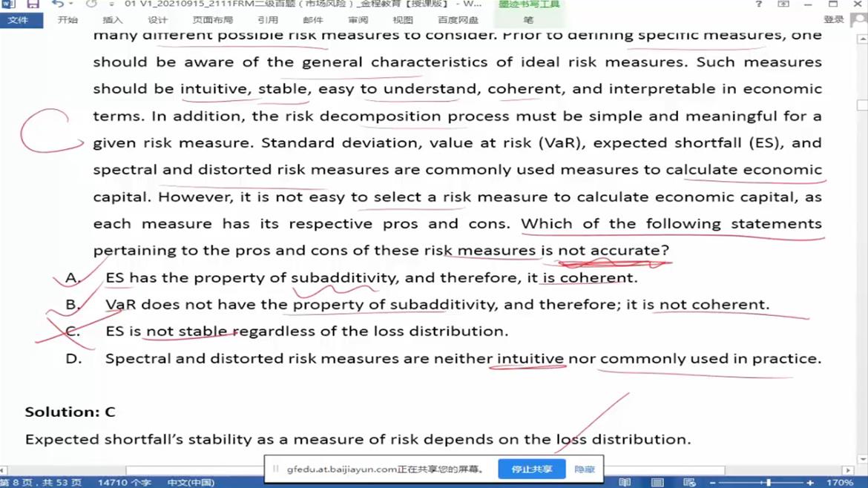Click 停止共享 to stop screen sharing
The height and width of the screenshot is (488, 868).
point(531,469)
